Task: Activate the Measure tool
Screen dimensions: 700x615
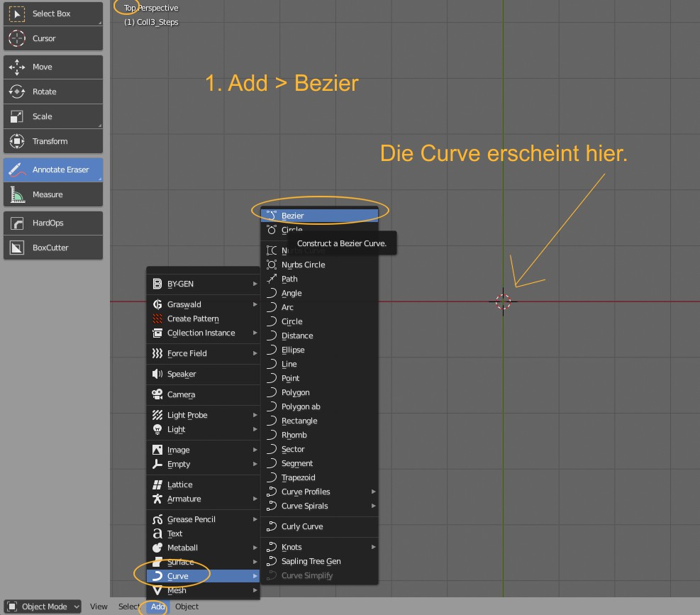Action: click(53, 194)
